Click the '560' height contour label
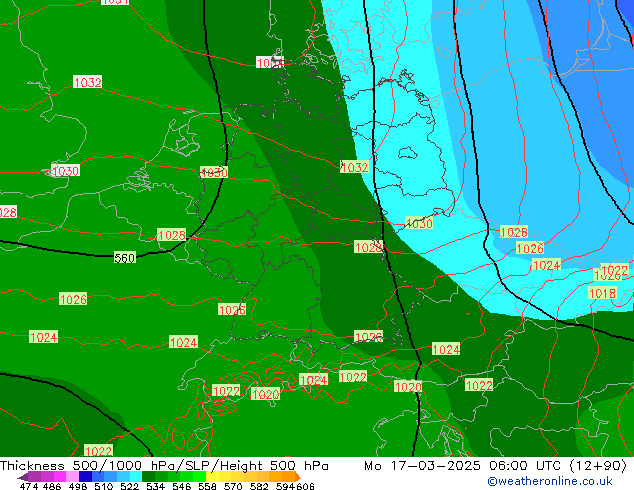This screenshot has height=490, width=634. [125, 258]
